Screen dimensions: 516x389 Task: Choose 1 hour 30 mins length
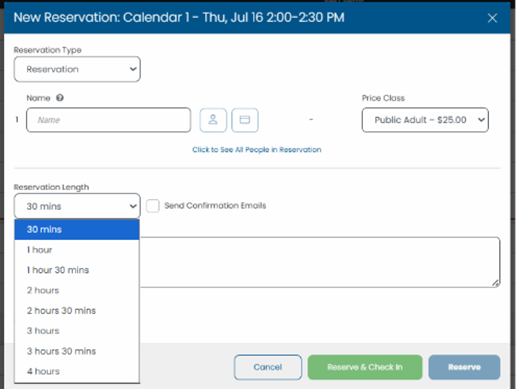tap(77, 270)
